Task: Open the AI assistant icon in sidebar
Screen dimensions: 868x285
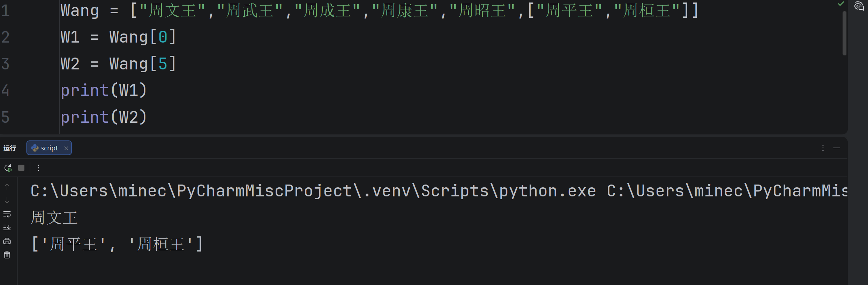Action: [x=859, y=6]
